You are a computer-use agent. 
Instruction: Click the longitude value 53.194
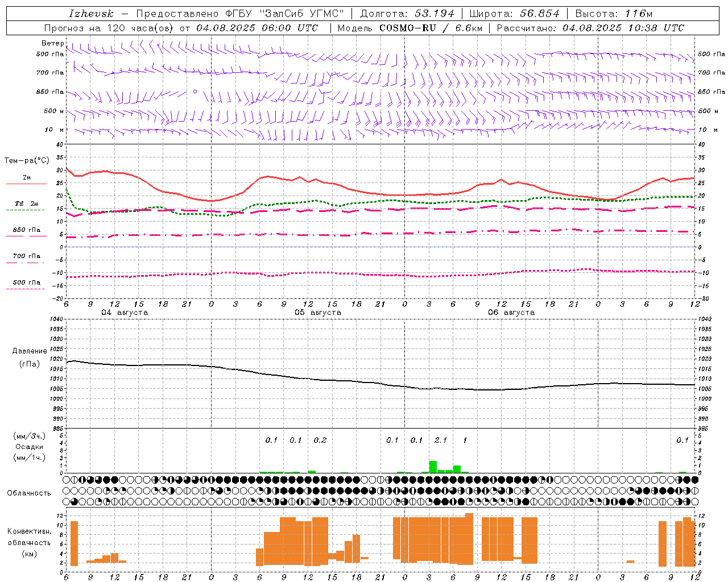coord(435,14)
